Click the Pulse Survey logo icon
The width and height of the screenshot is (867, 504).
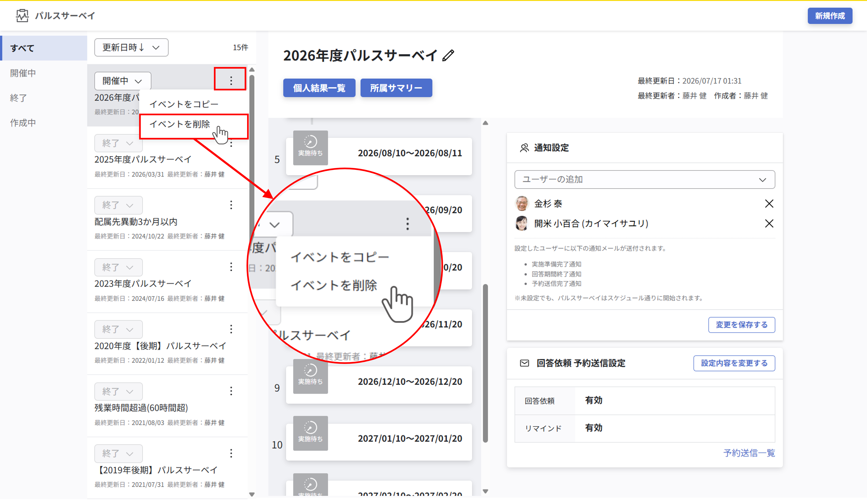(x=22, y=15)
